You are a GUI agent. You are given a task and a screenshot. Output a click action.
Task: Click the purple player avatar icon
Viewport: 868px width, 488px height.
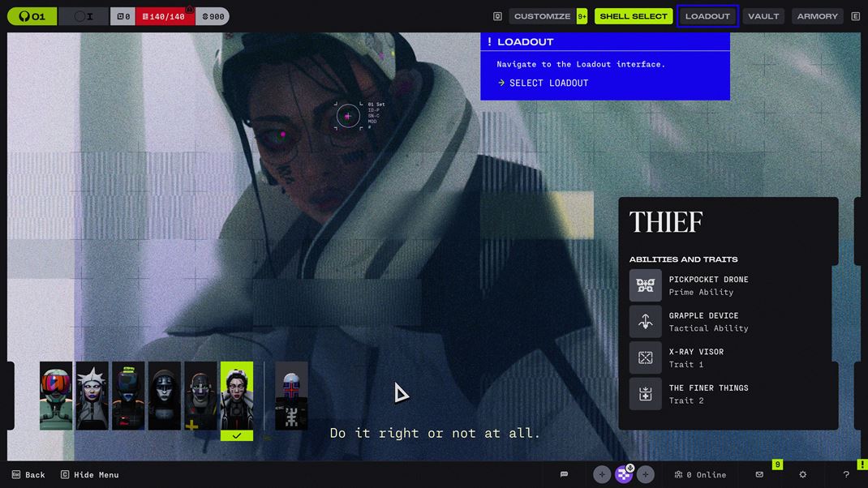coord(624,474)
